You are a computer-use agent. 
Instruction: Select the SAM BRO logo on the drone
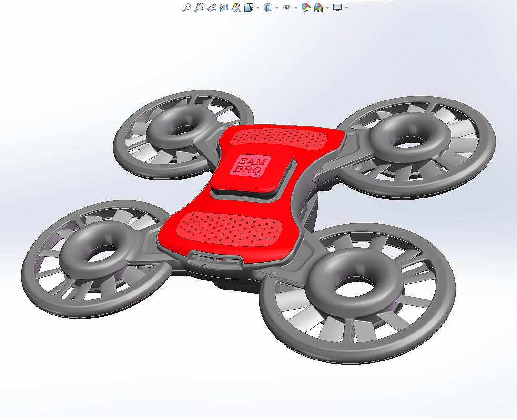click(251, 166)
